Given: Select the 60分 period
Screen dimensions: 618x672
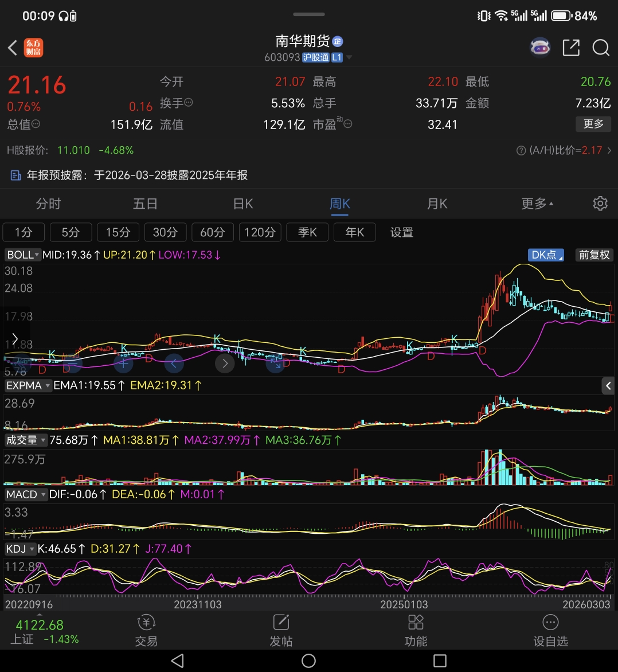Looking at the screenshot, I should pyautogui.click(x=213, y=232).
